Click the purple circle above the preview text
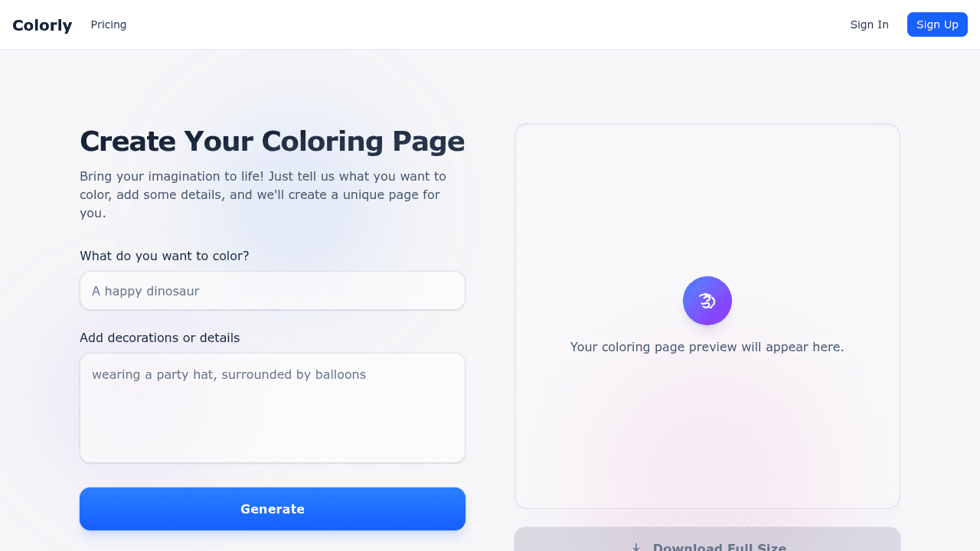This screenshot has height=551, width=980. (x=707, y=301)
